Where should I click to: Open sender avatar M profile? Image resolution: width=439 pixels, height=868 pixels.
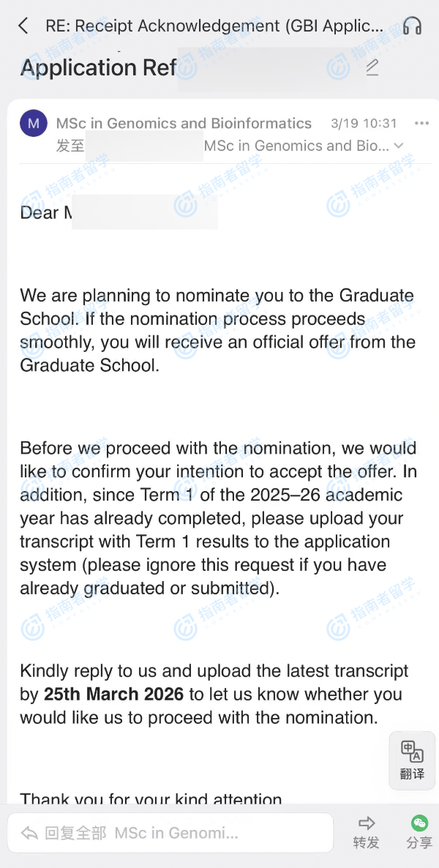(x=34, y=124)
